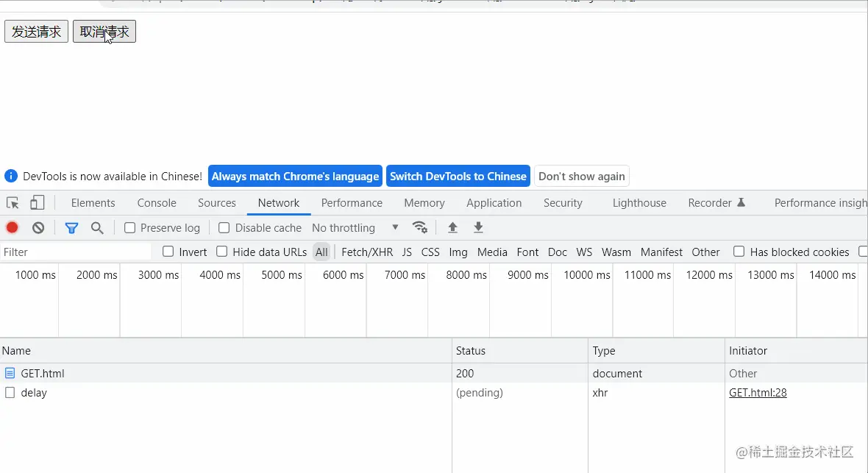Viewport: 868px width, 473px height.
Task: Open network conditions wifi-gear icon
Action: pyautogui.click(x=419, y=227)
